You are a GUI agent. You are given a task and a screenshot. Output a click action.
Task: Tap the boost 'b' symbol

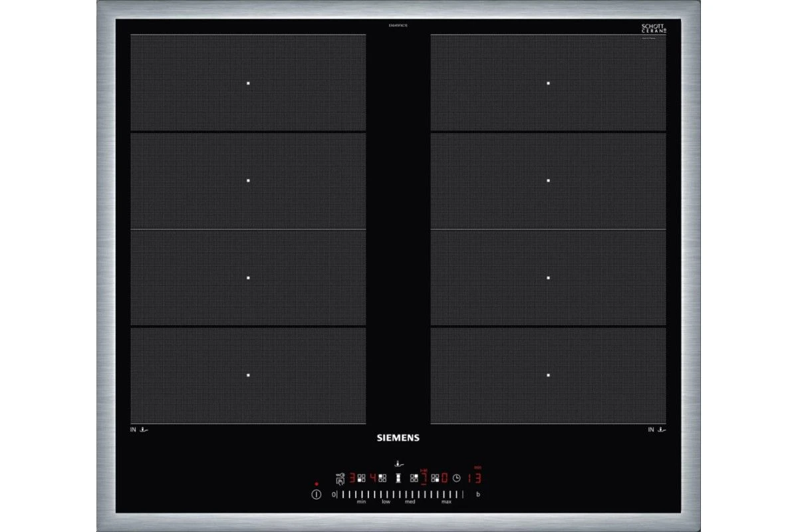pyautogui.click(x=477, y=495)
